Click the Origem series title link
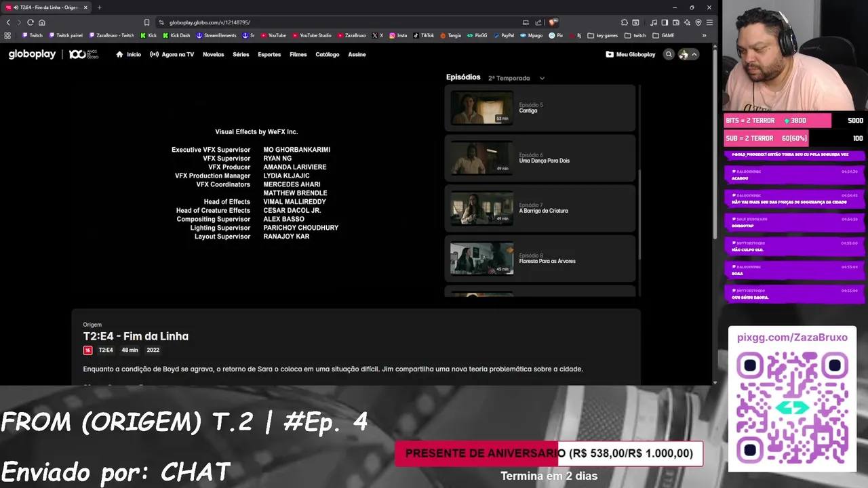 pyautogui.click(x=92, y=325)
